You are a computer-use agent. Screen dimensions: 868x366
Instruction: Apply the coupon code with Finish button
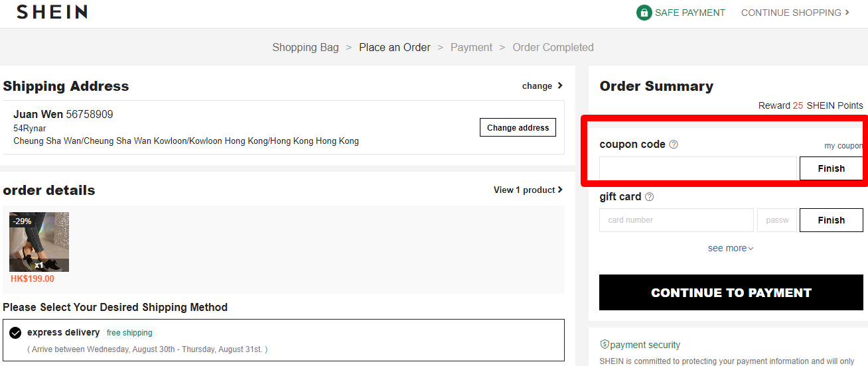[x=831, y=168]
